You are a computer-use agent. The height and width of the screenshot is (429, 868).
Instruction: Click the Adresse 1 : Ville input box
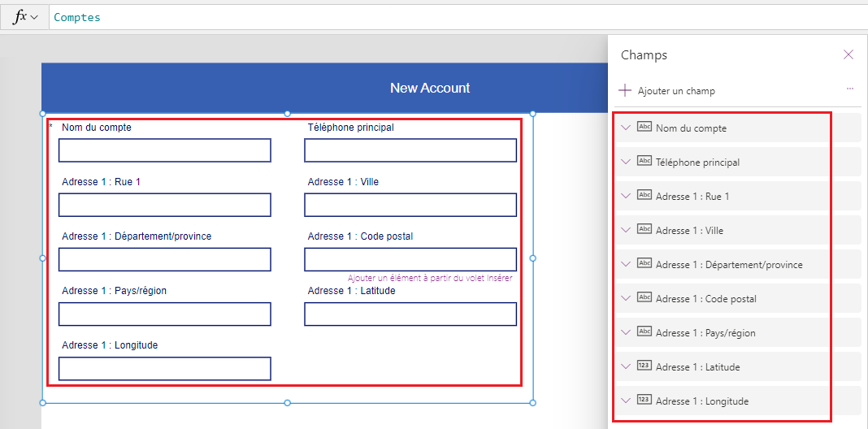coord(410,205)
